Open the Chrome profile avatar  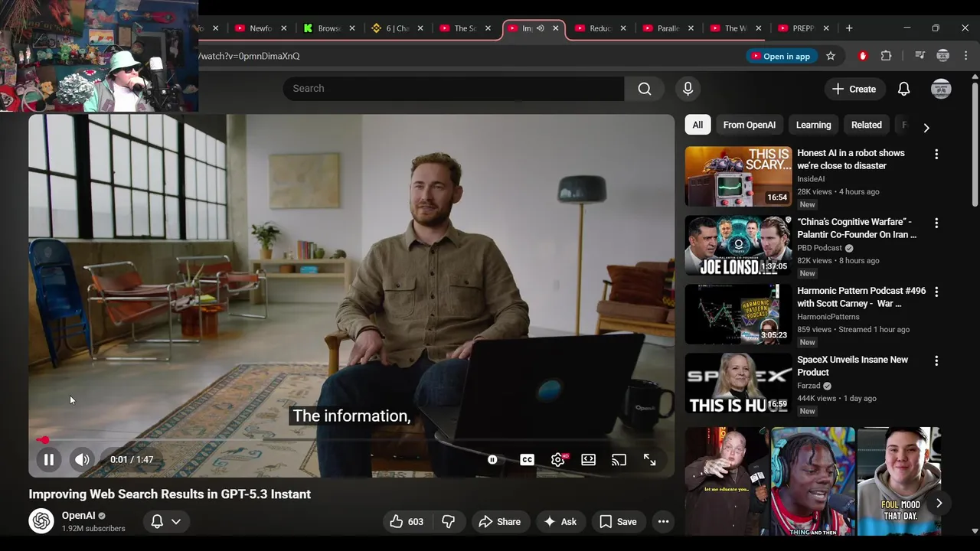point(943,56)
